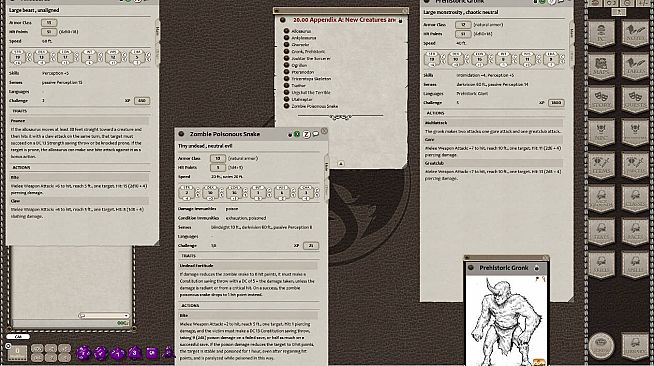Open the PC sidebar button
Image resolution: width=654 pixels, height=366 pixels.
(601, 33)
